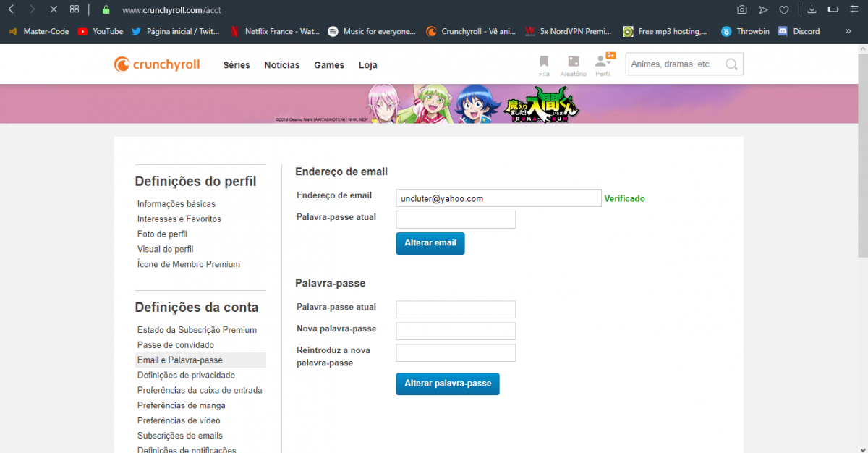Open the Definições de privacidade link

point(186,375)
